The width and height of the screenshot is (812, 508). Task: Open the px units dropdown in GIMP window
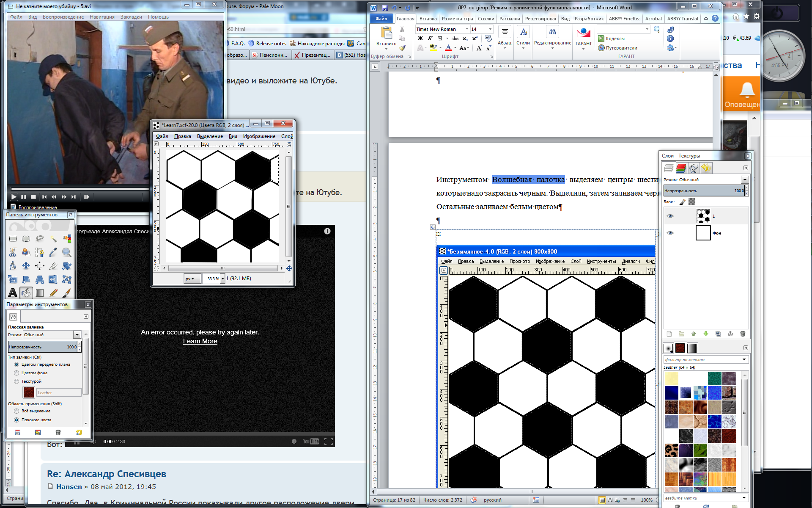[x=192, y=279]
